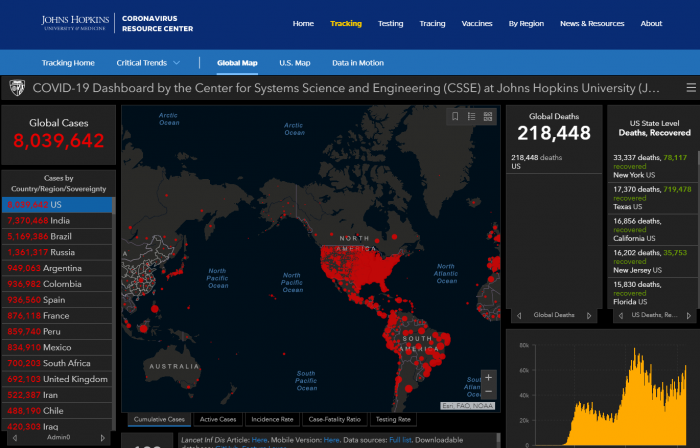Screen dimensions: 700x448
Task: Click right arrow next to US Deaths pager
Action: pyautogui.click(x=688, y=315)
